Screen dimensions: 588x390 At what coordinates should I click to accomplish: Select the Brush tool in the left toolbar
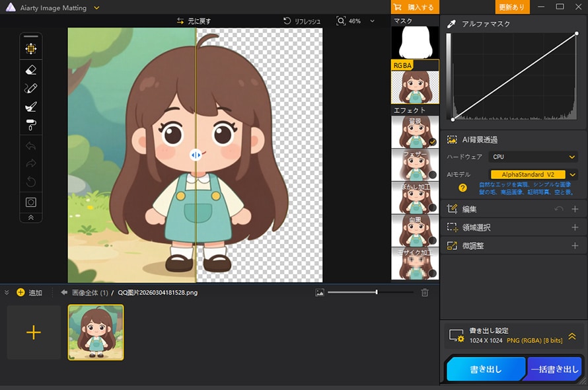30,104
